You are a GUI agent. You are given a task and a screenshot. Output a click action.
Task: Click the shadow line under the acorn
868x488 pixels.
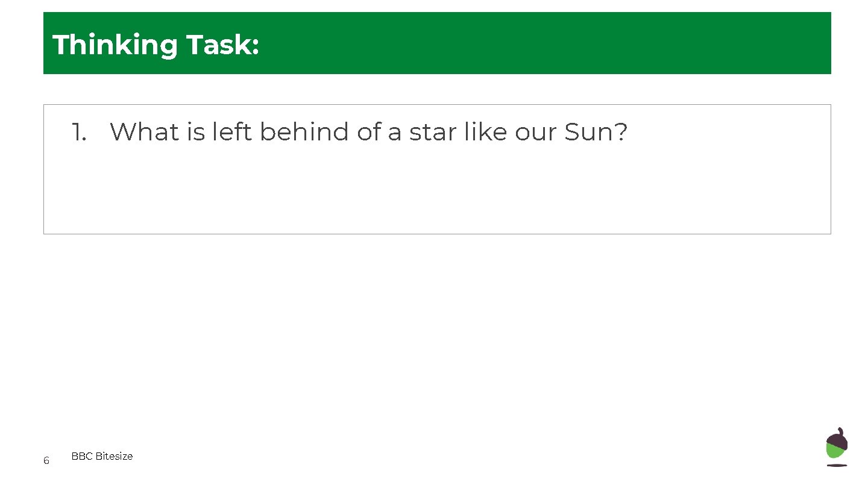pyautogui.click(x=837, y=465)
